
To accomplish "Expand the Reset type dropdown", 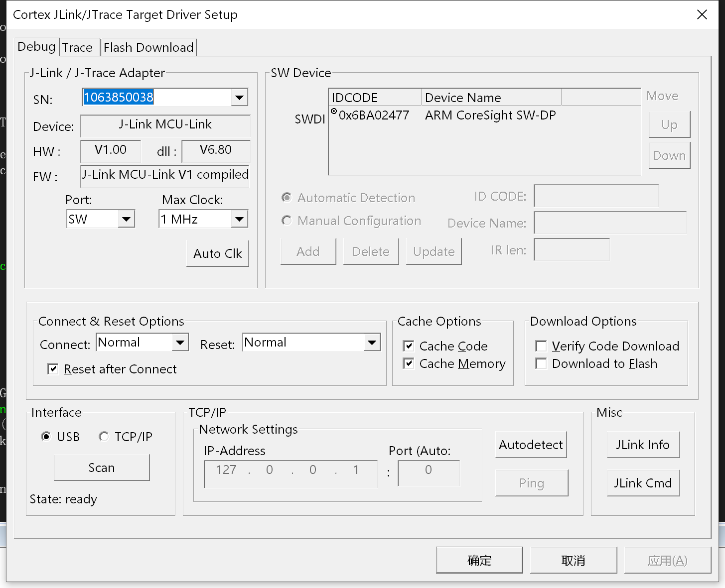I will [x=372, y=343].
